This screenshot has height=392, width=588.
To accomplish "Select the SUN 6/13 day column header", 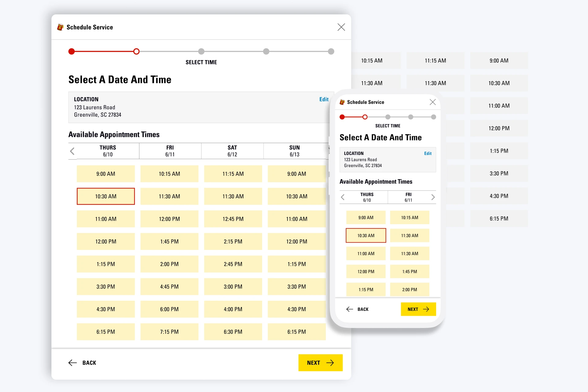I will 294,151.
